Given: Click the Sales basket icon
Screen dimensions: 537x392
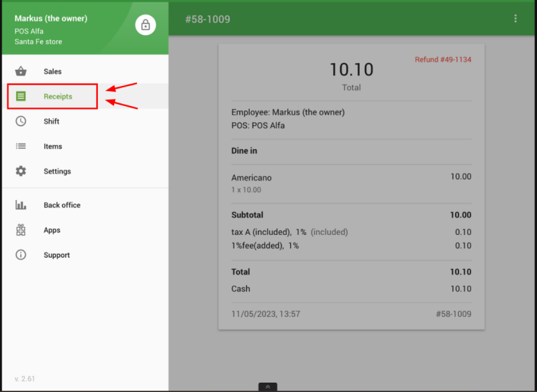Looking at the screenshot, I should click(21, 72).
